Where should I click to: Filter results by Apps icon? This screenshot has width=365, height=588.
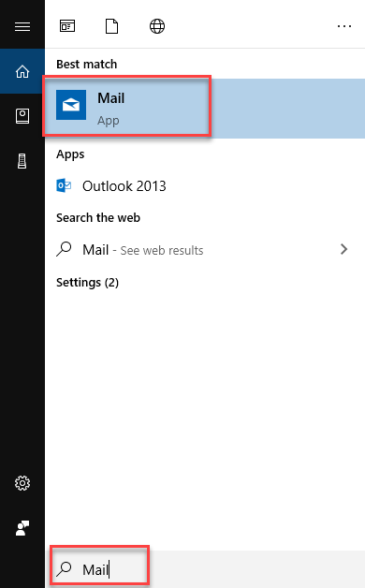(67, 26)
